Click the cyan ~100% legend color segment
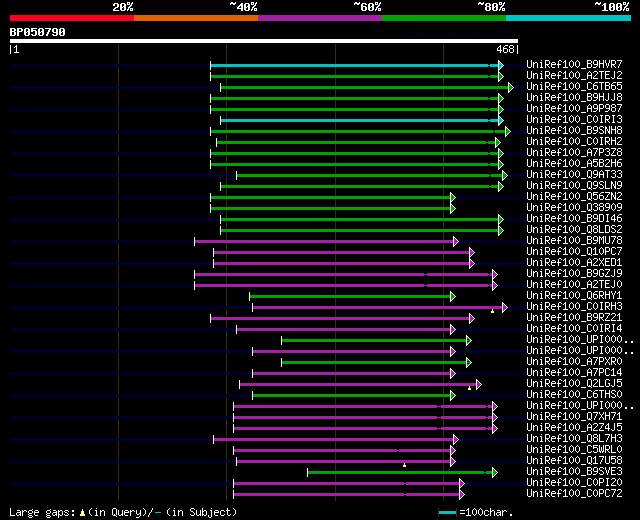The width and height of the screenshot is (640, 520). tap(569, 18)
